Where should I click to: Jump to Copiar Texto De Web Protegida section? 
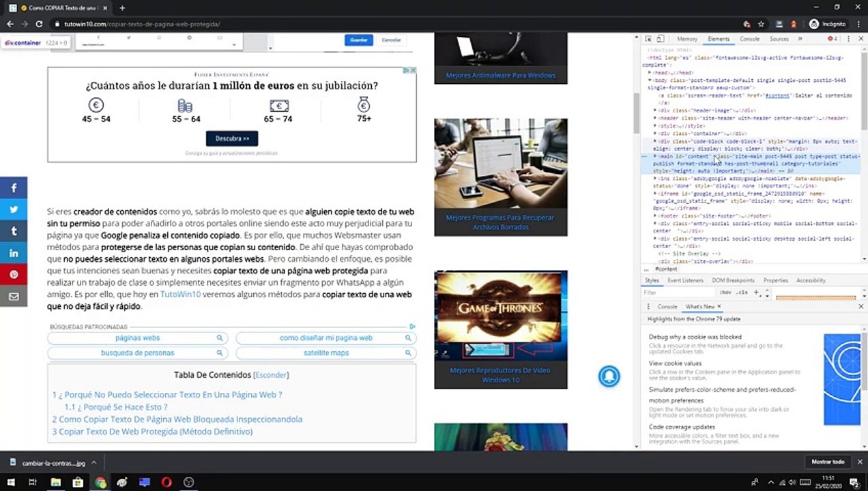coord(152,432)
